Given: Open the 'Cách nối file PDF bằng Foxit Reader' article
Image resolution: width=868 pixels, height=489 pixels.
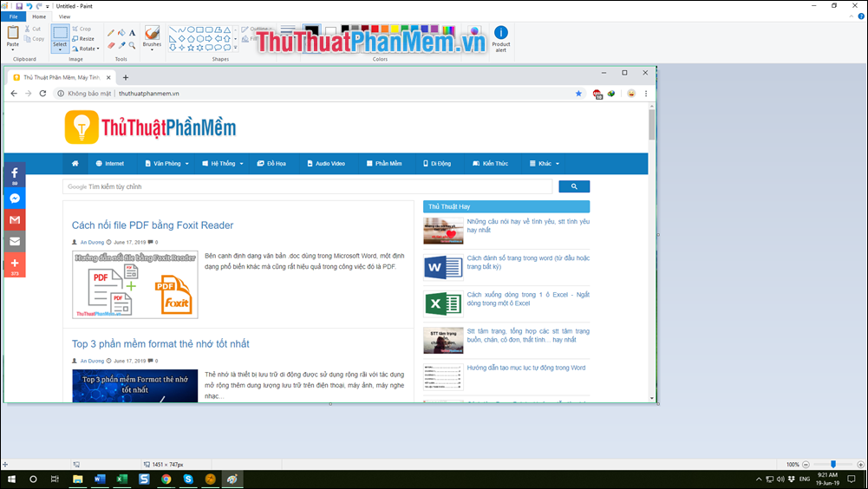Looking at the screenshot, I should point(153,225).
